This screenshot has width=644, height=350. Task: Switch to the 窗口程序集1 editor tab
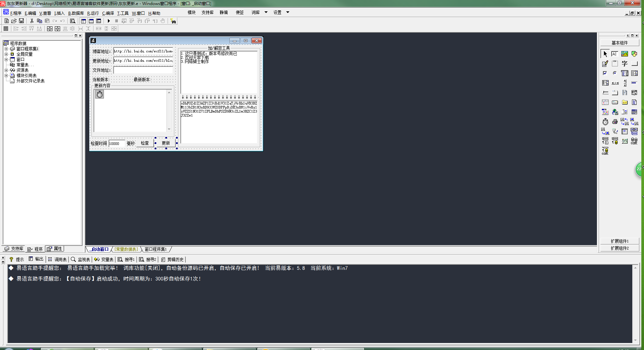[x=155, y=249]
